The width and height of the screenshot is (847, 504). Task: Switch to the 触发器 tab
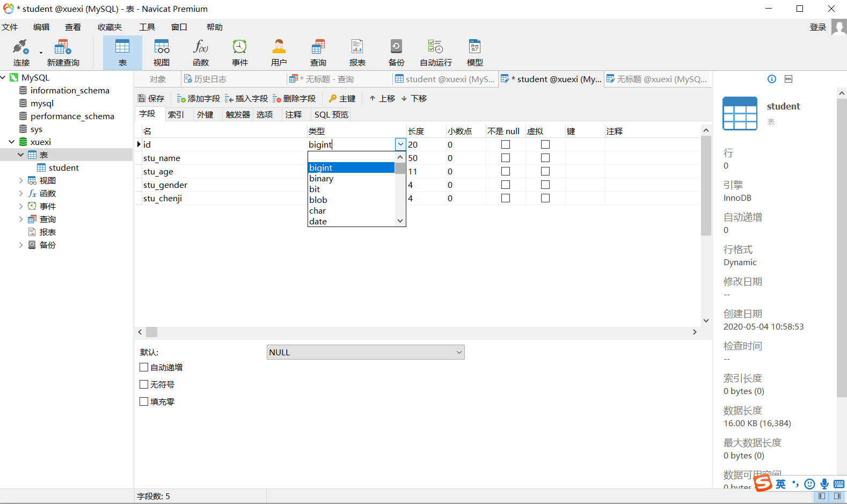click(x=238, y=114)
